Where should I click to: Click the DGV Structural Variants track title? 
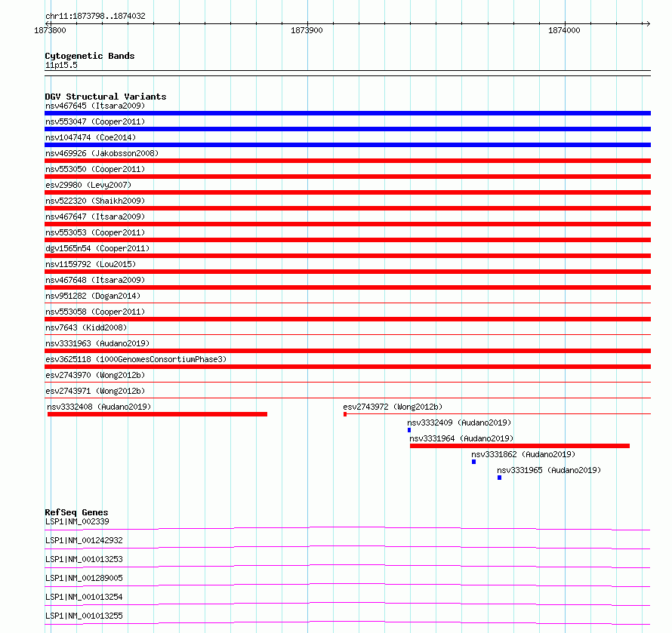106,97
